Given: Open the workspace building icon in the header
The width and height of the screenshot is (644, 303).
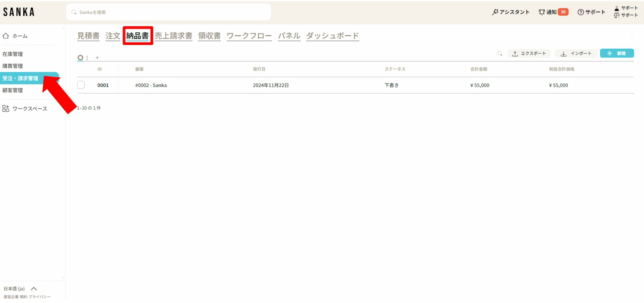Looking at the screenshot, I should (x=617, y=15).
